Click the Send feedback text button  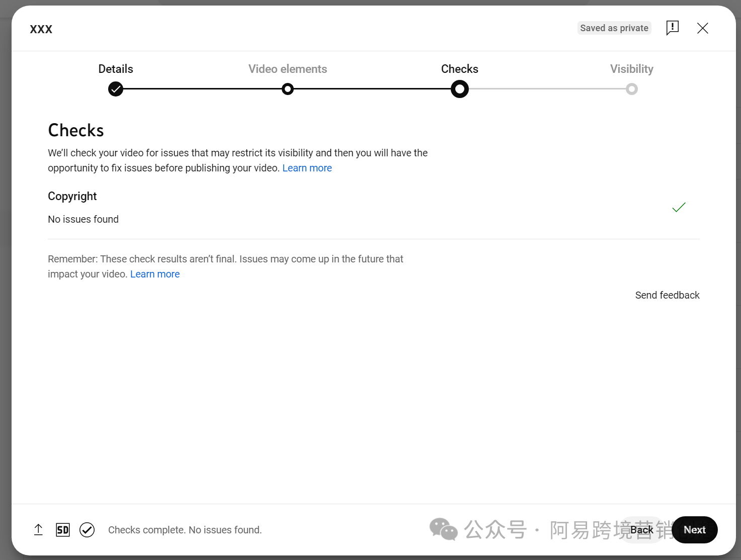[x=667, y=295]
